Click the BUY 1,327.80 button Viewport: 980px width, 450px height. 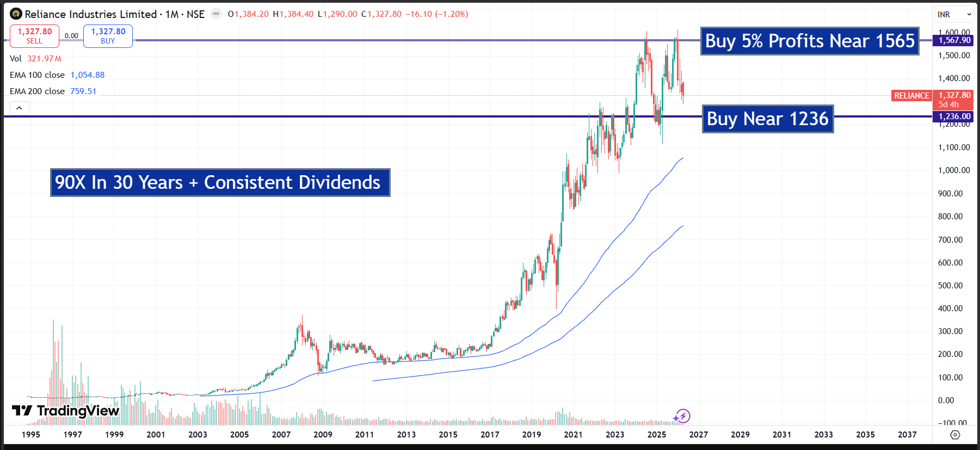coord(108,36)
